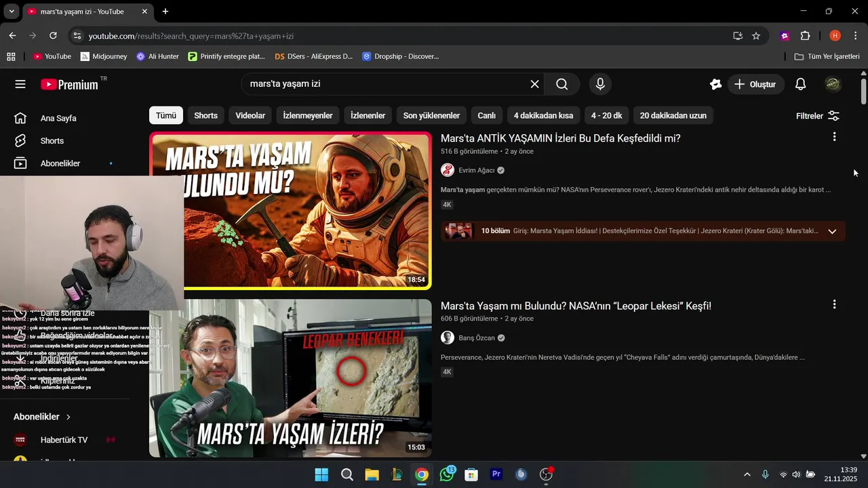
Task: Expand Abonelikler section arrow
Action: (68, 417)
